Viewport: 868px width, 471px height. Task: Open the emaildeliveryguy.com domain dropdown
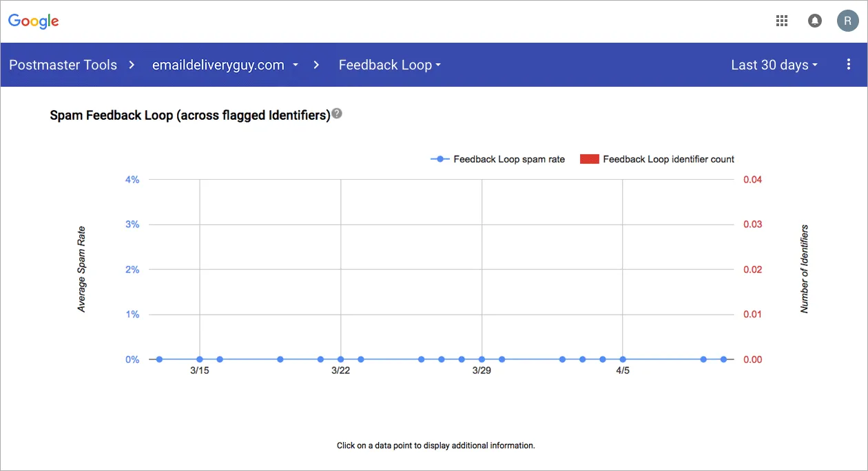(x=225, y=65)
